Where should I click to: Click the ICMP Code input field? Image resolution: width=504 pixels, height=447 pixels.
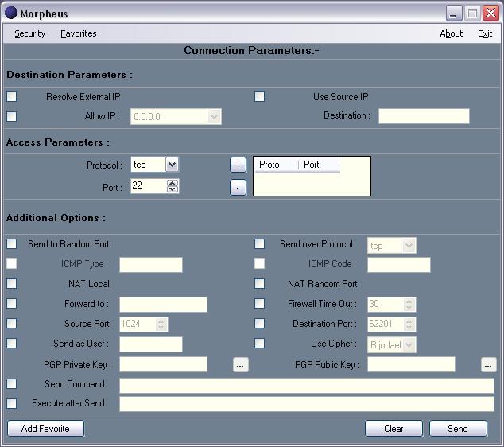click(x=399, y=265)
